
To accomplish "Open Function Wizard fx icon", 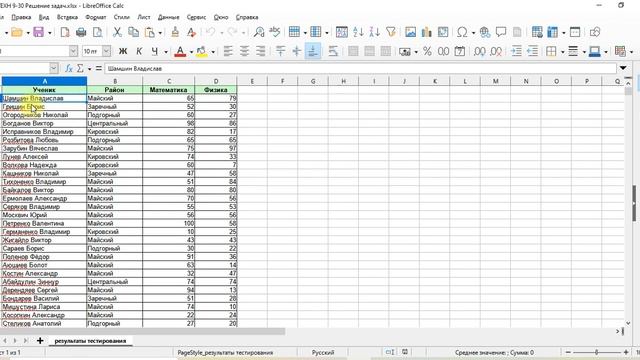I will (69, 69).
